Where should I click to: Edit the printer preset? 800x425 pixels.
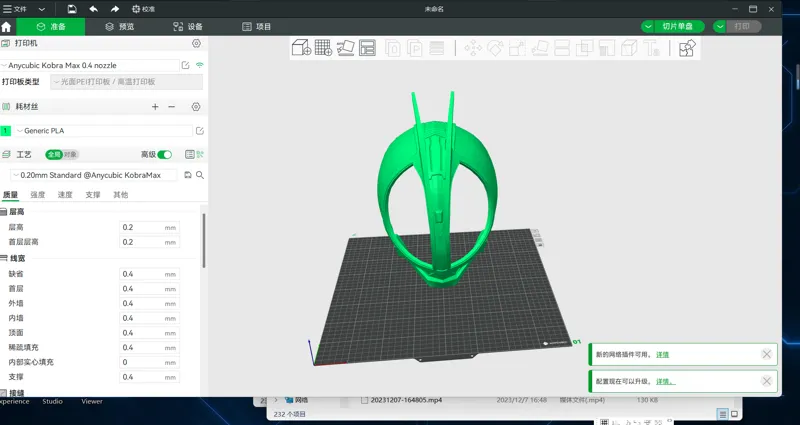point(186,65)
